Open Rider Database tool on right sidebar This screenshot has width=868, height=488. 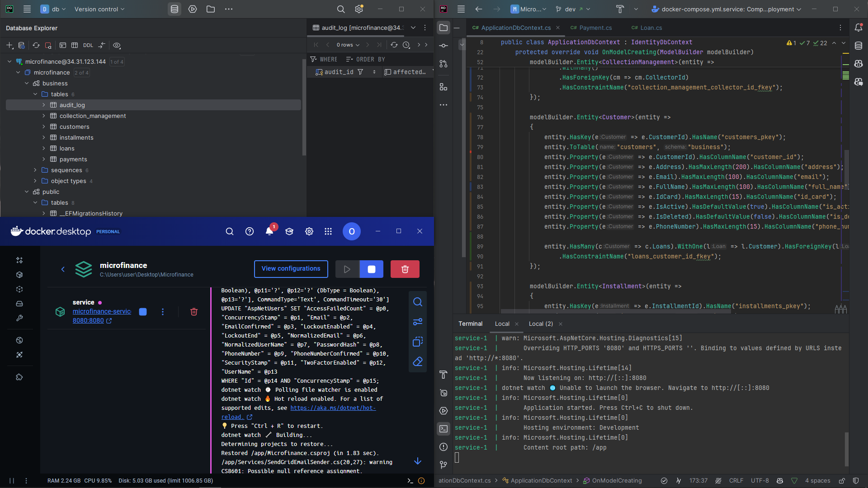coord(859,46)
